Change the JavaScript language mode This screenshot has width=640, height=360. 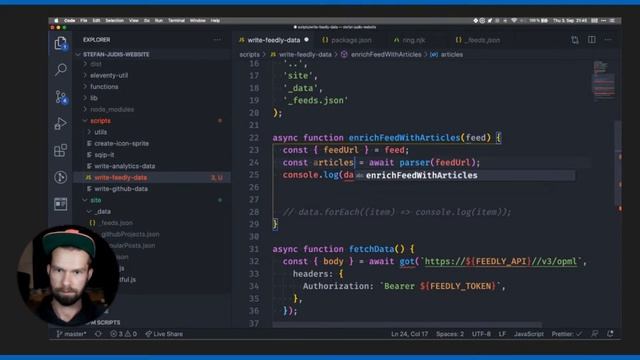[529, 334]
